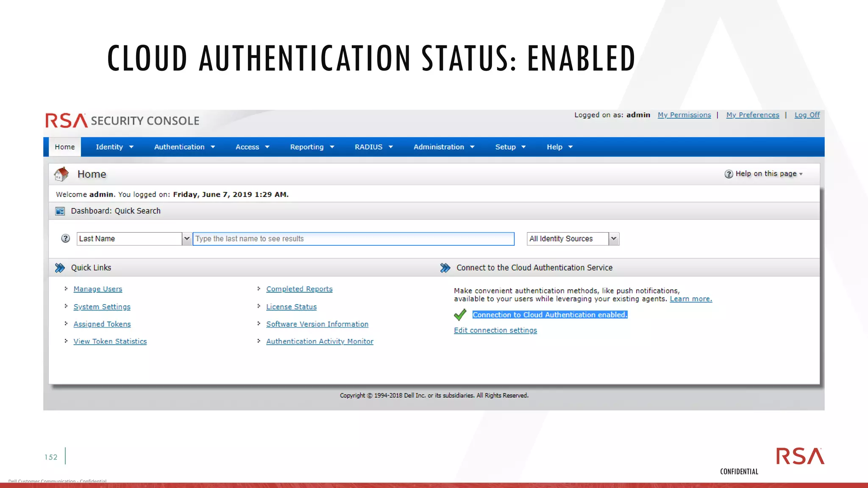Click the Log Off link
The width and height of the screenshot is (868, 488).
pos(807,115)
